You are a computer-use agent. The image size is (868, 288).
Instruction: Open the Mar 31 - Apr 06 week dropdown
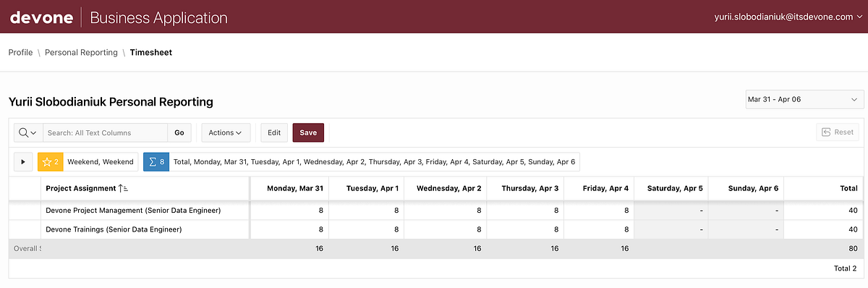tap(804, 99)
